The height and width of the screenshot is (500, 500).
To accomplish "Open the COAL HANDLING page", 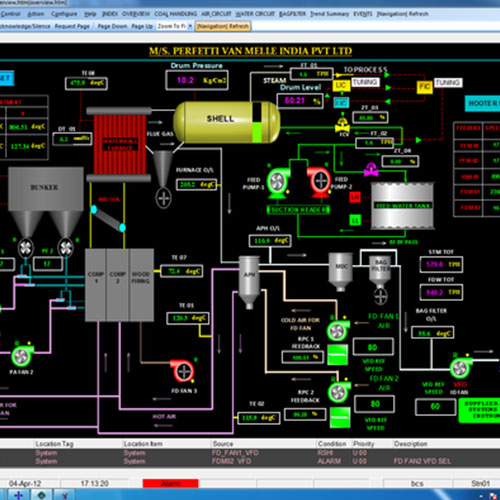I will click(176, 14).
